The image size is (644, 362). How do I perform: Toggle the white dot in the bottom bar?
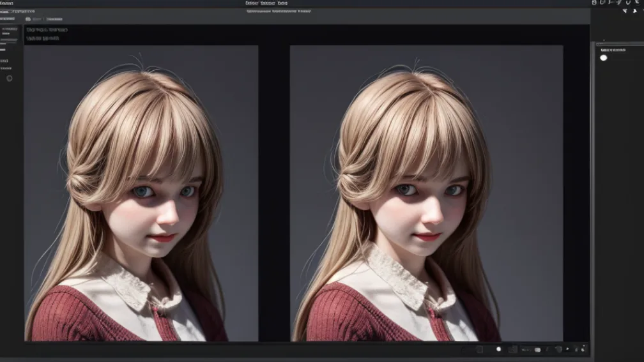click(498, 349)
